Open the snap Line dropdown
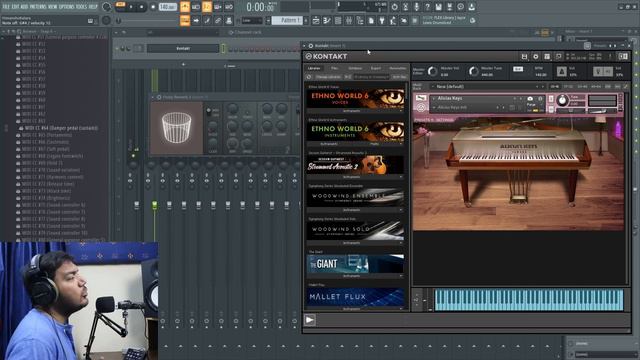 252,20
